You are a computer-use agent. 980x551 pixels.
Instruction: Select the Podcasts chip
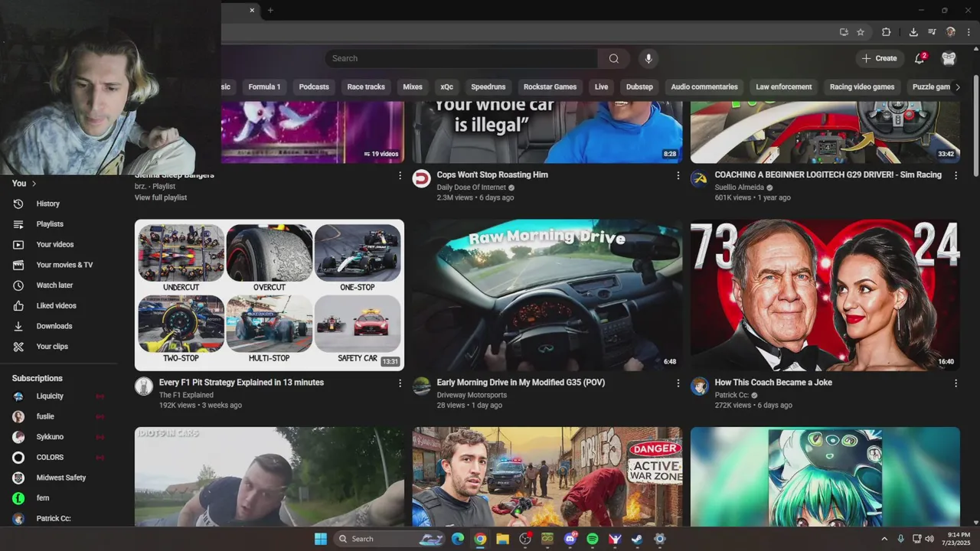(314, 86)
